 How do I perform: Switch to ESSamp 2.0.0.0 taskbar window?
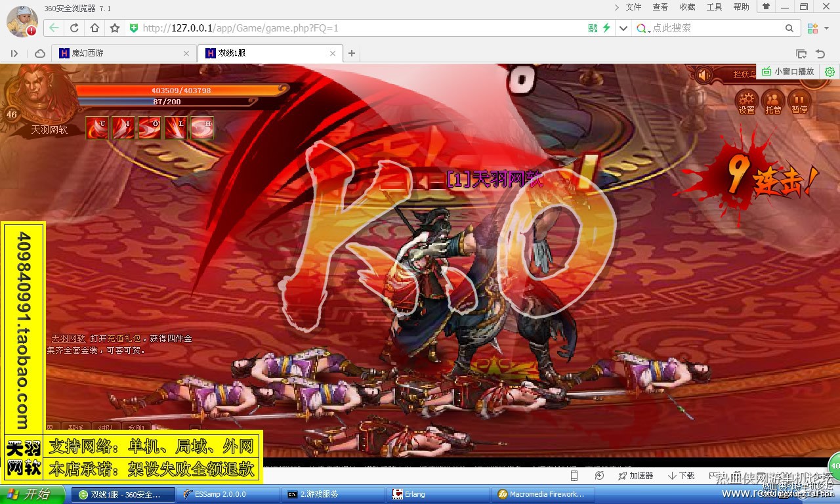(228, 494)
